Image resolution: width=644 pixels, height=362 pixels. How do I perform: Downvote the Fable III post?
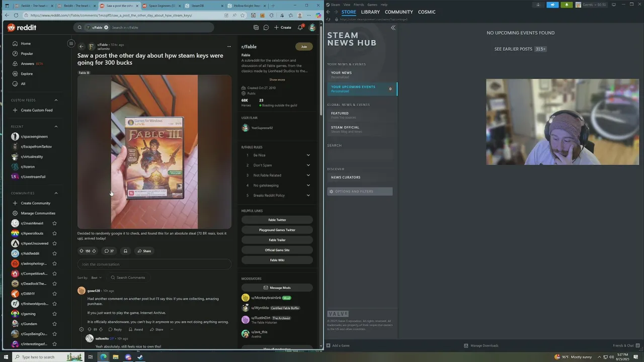94,251
